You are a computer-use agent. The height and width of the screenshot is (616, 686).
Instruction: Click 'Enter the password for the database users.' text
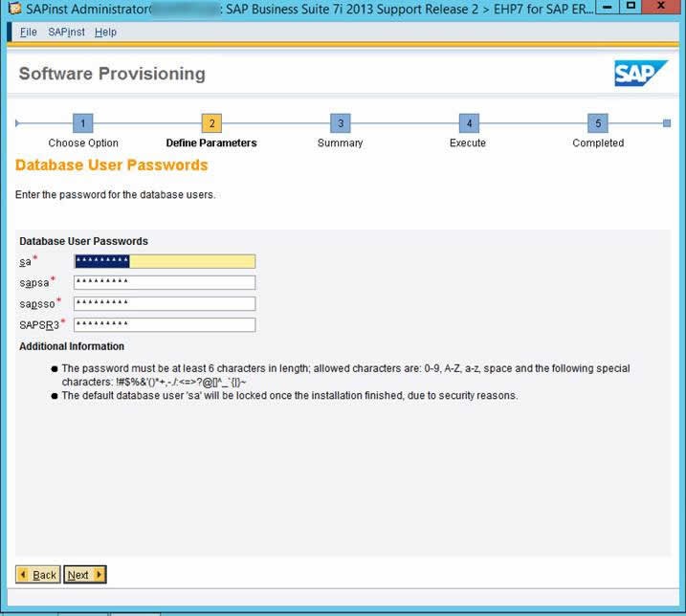coord(116,195)
